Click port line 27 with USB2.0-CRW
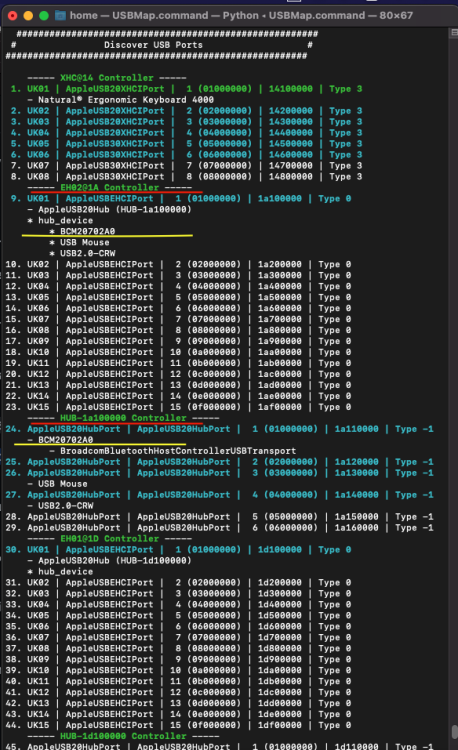Viewport: 458px width, 750px height. (219, 495)
